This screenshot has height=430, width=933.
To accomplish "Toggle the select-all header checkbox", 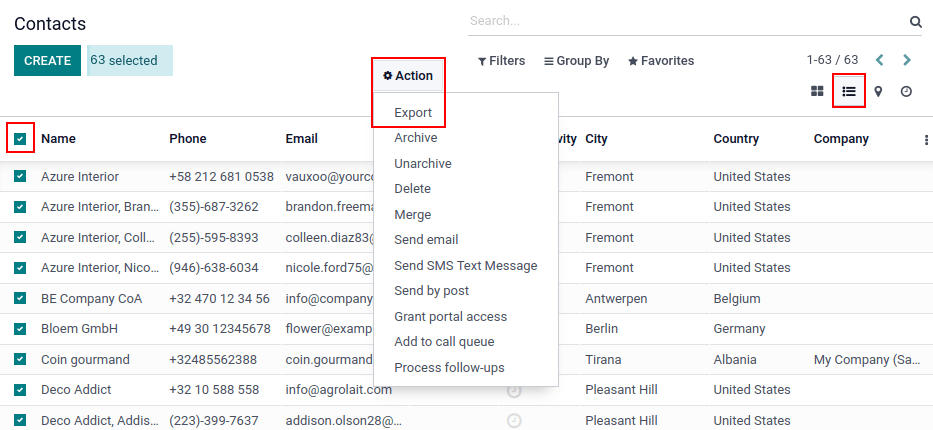I will pos(20,138).
